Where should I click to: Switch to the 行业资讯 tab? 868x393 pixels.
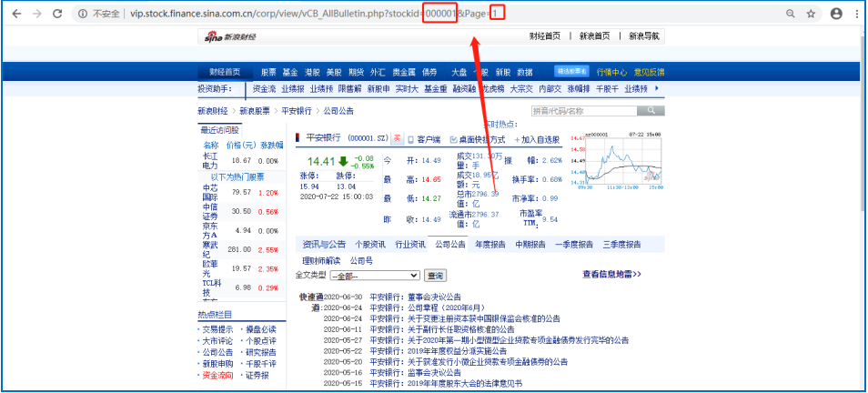410,244
